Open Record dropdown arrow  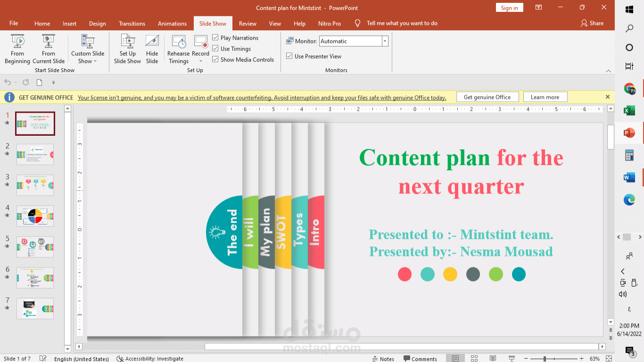click(x=200, y=61)
